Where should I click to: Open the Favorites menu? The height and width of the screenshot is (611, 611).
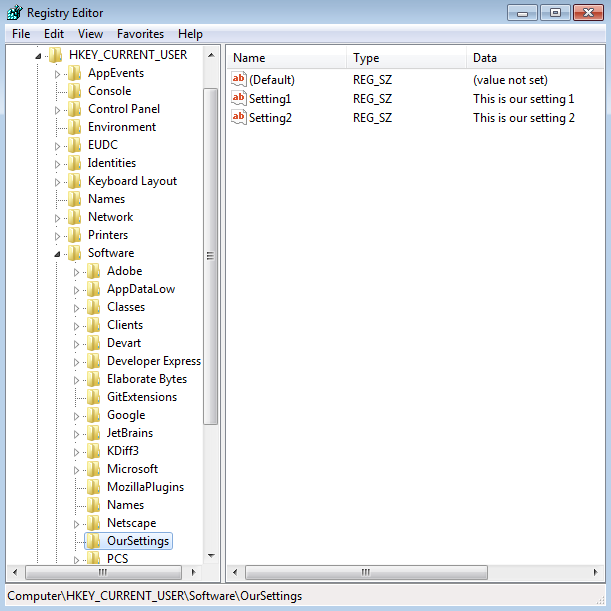tap(140, 34)
